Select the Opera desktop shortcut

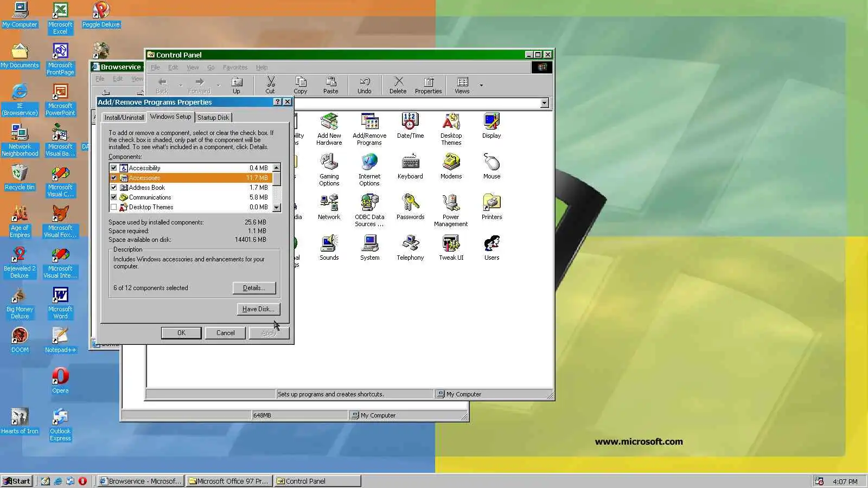pyautogui.click(x=60, y=381)
